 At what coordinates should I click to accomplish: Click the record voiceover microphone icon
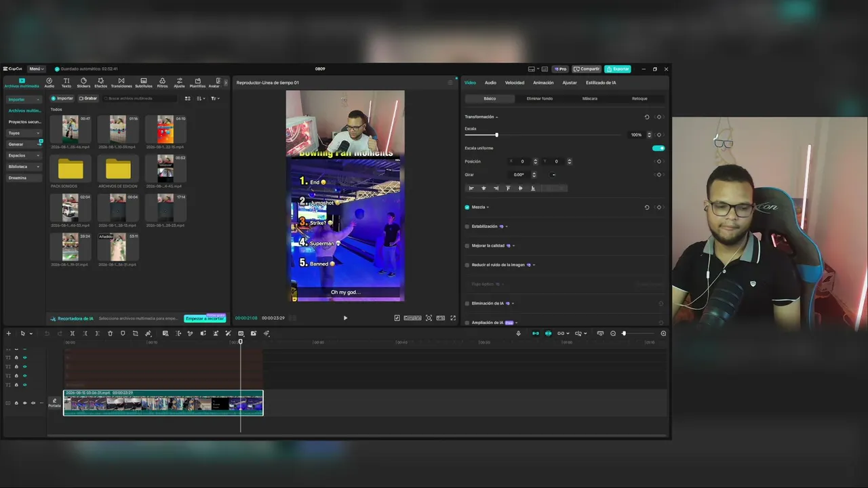[518, 333]
